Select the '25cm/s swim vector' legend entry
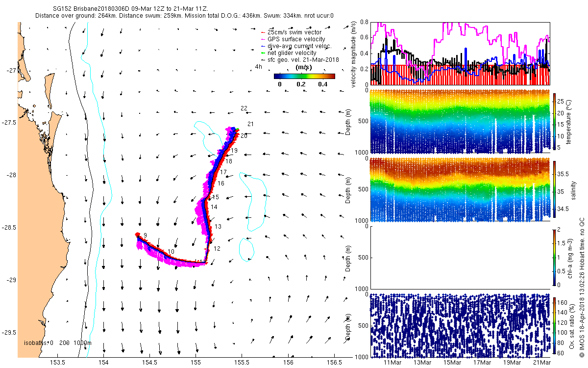 (x=294, y=32)
